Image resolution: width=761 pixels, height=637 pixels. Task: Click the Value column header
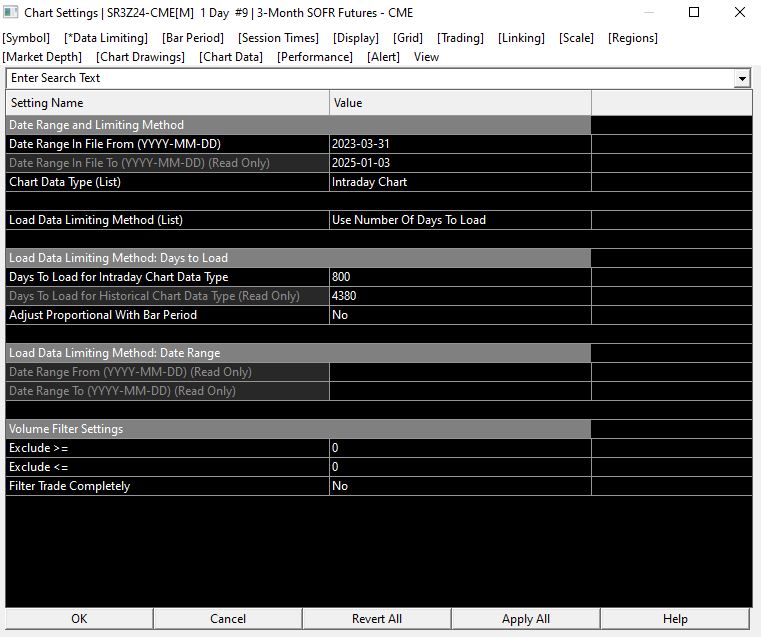(x=460, y=103)
